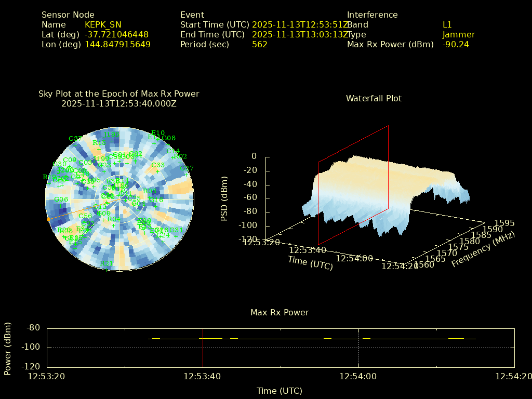
Task: Click the Jammer interference type value
Action: [459, 34]
